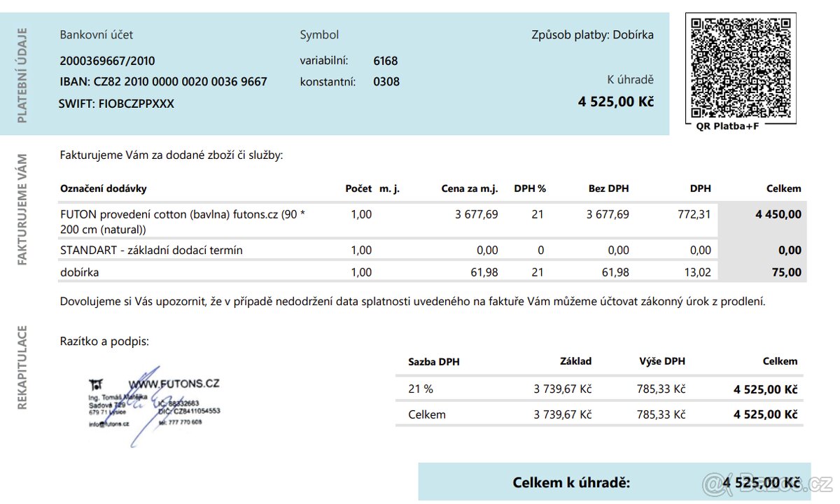Click the STANDART základní dodací termín row
The image size is (840, 504).
point(151,250)
